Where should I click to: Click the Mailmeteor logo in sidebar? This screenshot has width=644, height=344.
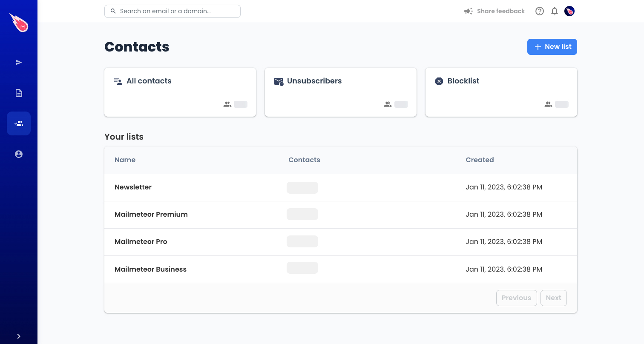19,23
